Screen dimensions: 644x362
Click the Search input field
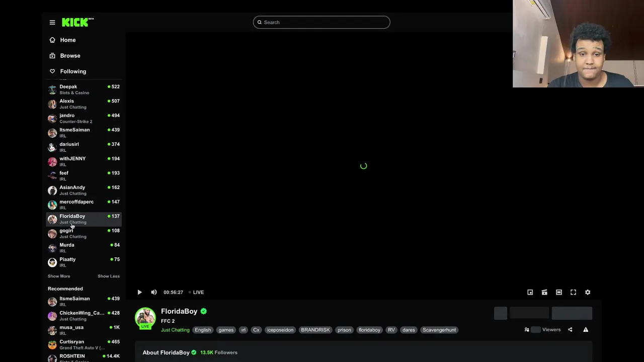(321, 22)
